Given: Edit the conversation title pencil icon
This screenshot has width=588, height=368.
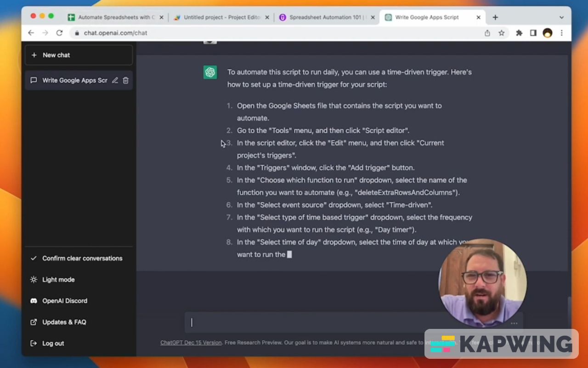Looking at the screenshot, I should coord(115,80).
